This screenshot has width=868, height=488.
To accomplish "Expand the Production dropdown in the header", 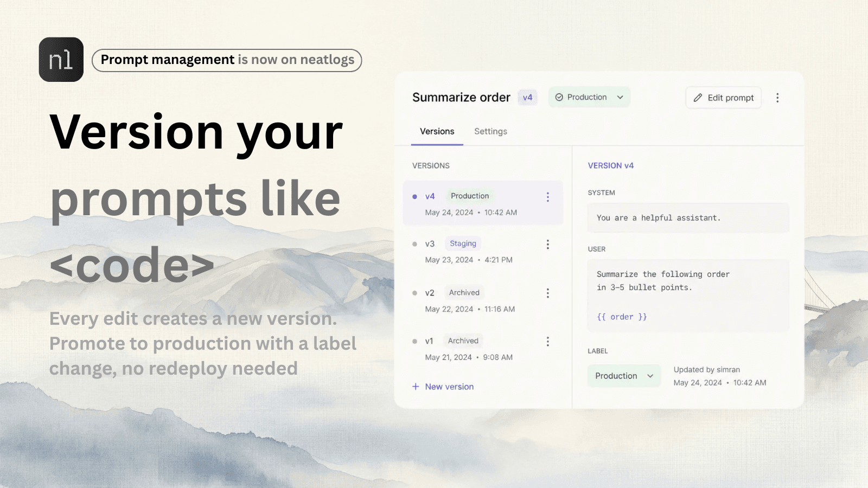I will (x=589, y=97).
